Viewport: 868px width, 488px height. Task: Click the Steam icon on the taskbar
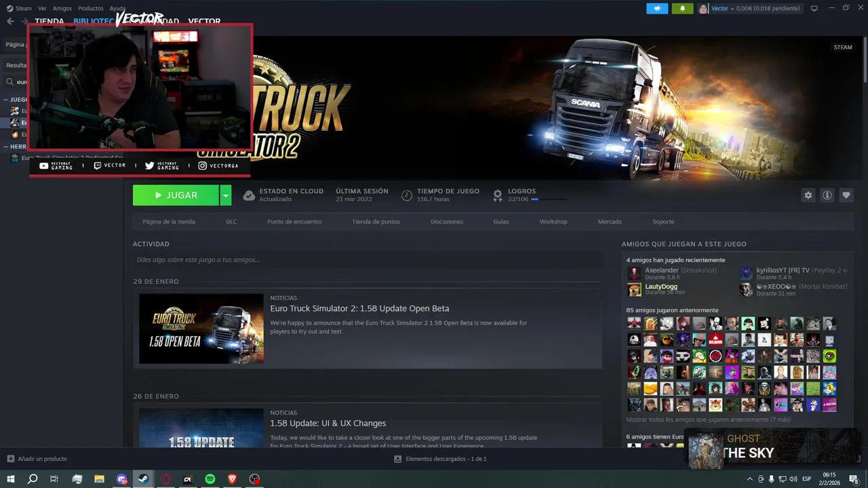pos(143,479)
